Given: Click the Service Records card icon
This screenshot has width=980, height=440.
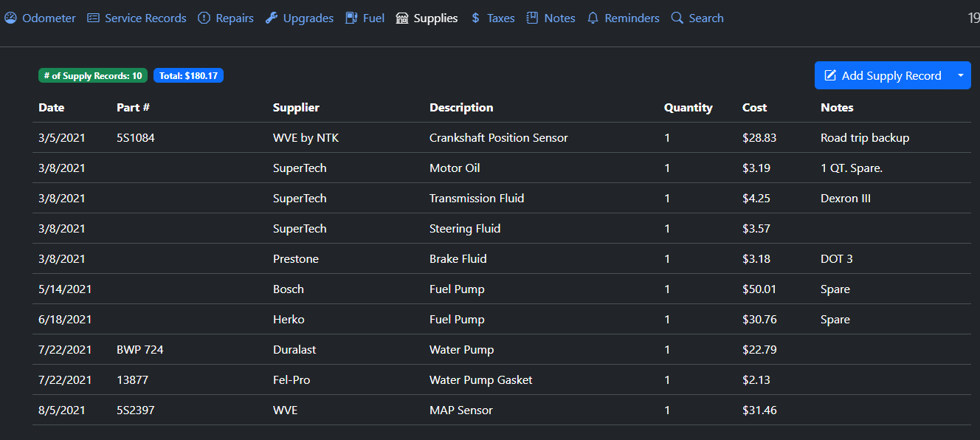Looking at the screenshot, I should point(93,18).
